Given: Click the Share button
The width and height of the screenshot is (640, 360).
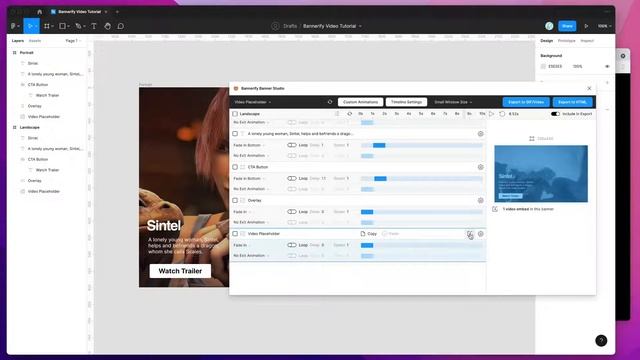Looking at the screenshot, I should click(x=567, y=26).
